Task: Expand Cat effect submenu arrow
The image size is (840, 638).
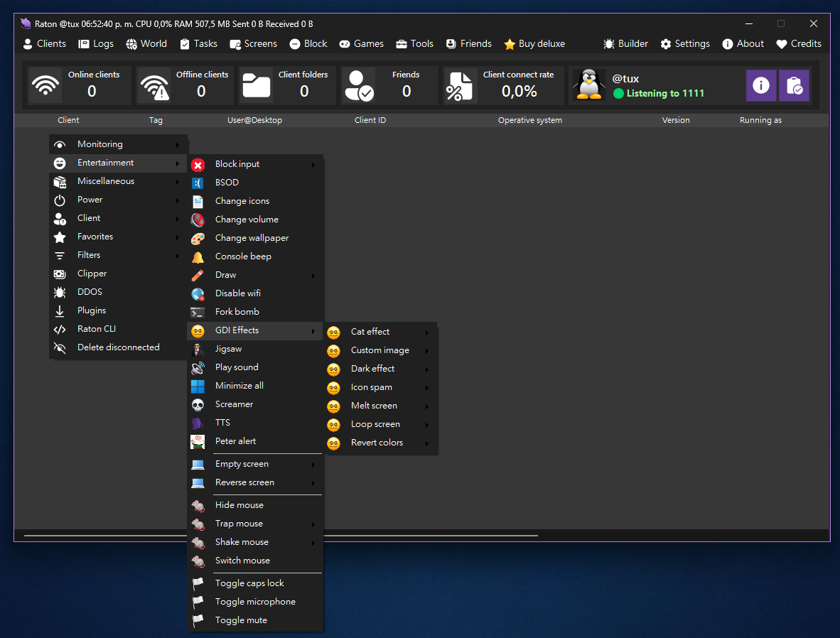Action: pos(427,332)
